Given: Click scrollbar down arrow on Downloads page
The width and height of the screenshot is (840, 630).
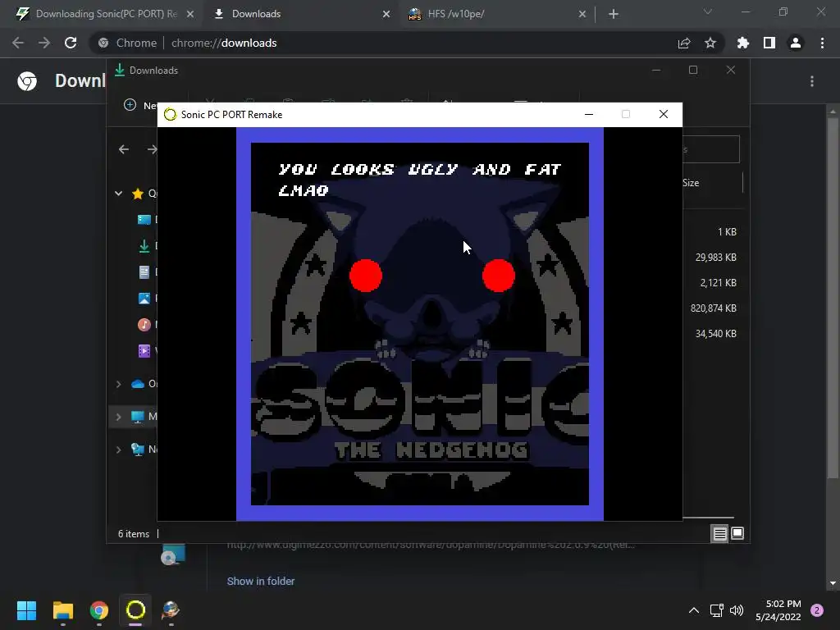Looking at the screenshot, I should pyautogui.click(x=833, y=583).
